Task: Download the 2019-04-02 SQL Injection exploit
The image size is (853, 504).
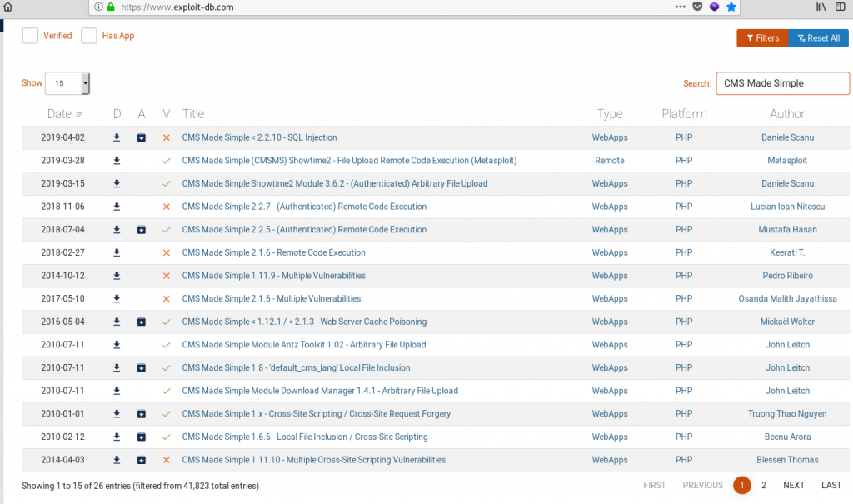Action: (x=117, y=137)
